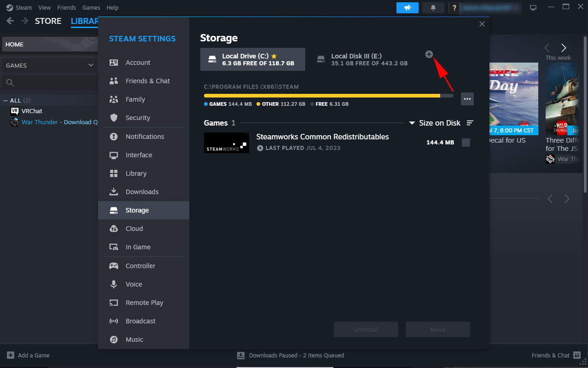588x368 pixels.
Task: Open the Size on Disk sort dropdown
Action: click(435, 123)
